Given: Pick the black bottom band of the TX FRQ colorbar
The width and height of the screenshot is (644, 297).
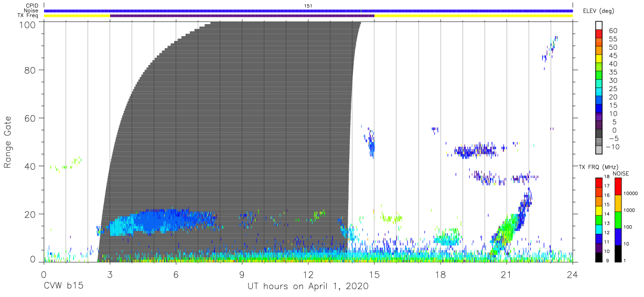Looking at the screenshot, I should 599,257.
